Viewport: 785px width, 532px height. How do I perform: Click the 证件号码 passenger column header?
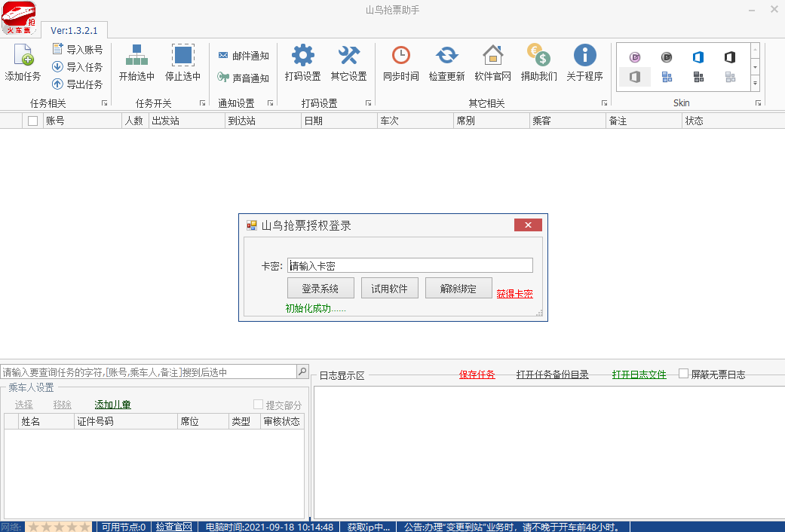click(x=126, y=421)
